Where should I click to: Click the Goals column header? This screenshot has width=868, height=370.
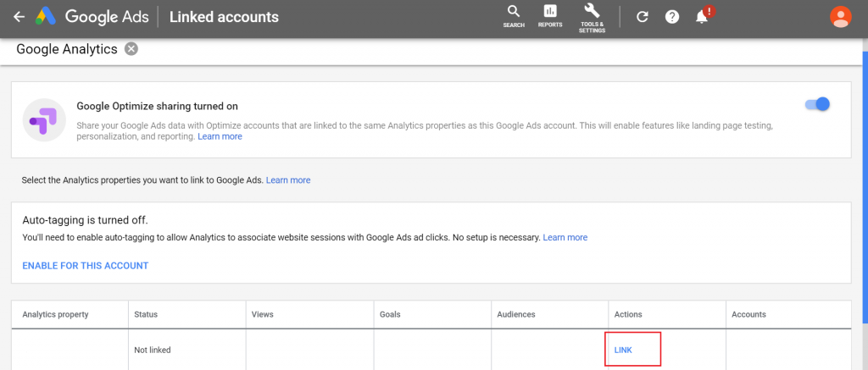tap(390, 315)
